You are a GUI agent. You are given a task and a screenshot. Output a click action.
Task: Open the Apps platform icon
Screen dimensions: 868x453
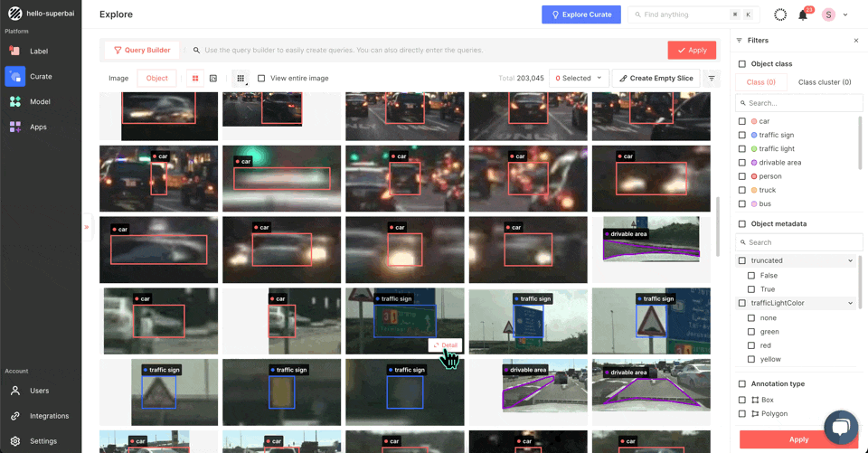[x=15, y=127]
